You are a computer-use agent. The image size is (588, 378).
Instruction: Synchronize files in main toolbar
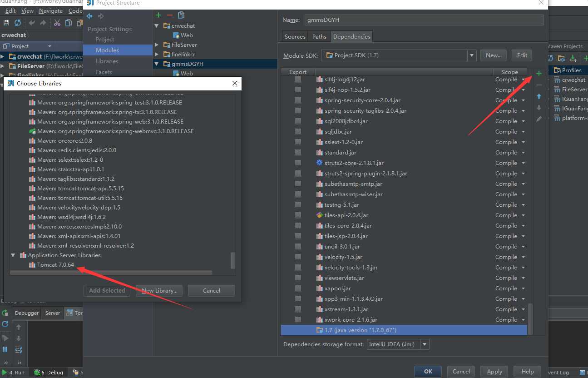coord(18,23)
